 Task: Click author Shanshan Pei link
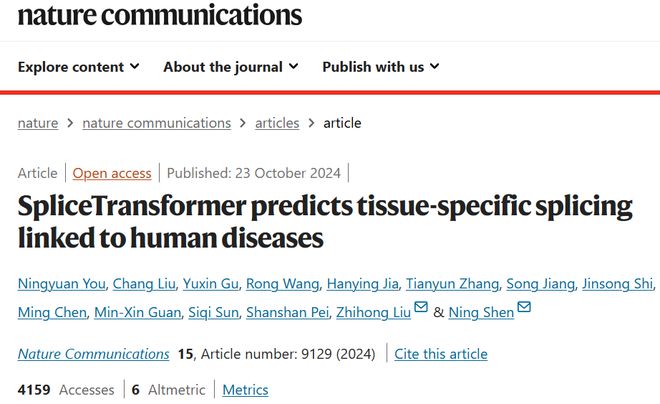tap(287, 313)
